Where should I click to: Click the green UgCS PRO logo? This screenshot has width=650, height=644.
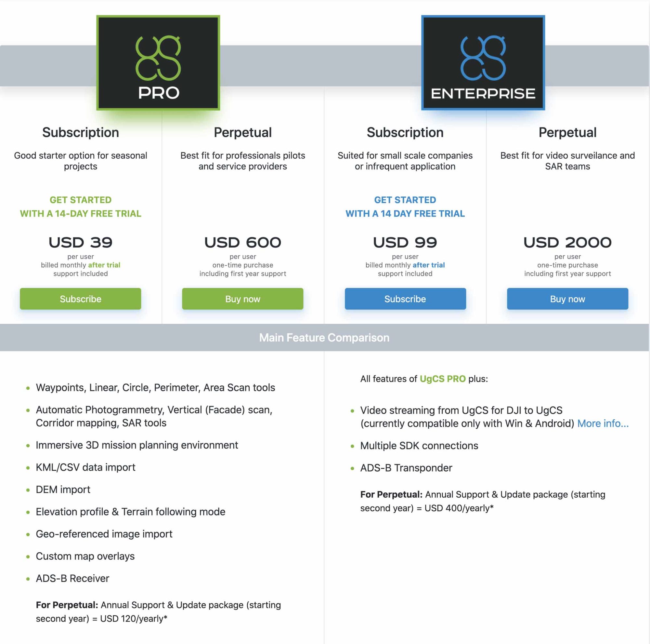[x=158, y=63]
